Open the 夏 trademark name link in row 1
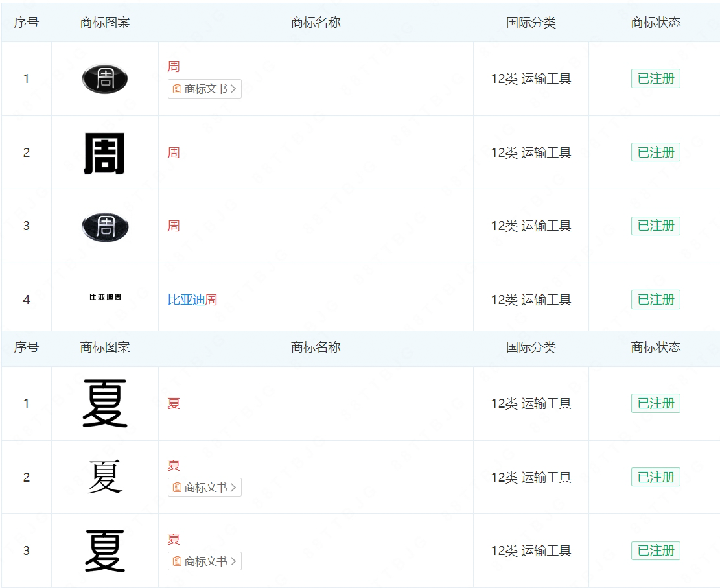Screen dimensions: 720x588 tap(174, 404)
